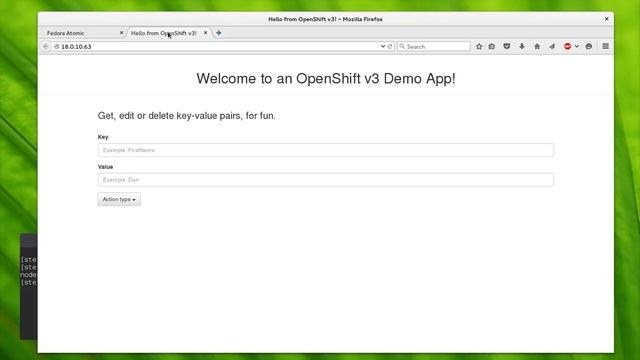
Task: Click the terminal window behind Firefox
Action: [29, 286]
